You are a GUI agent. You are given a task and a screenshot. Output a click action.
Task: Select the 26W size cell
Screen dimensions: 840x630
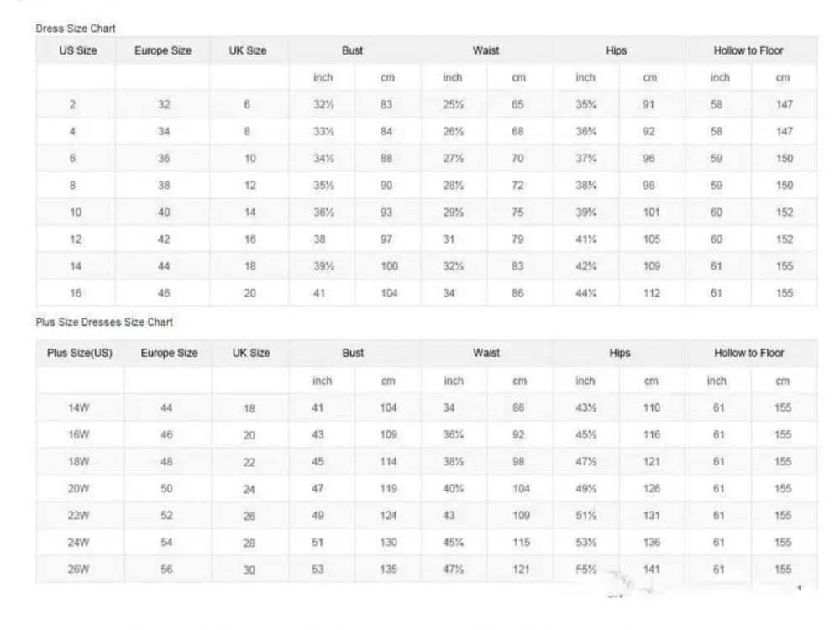point(79,570)
